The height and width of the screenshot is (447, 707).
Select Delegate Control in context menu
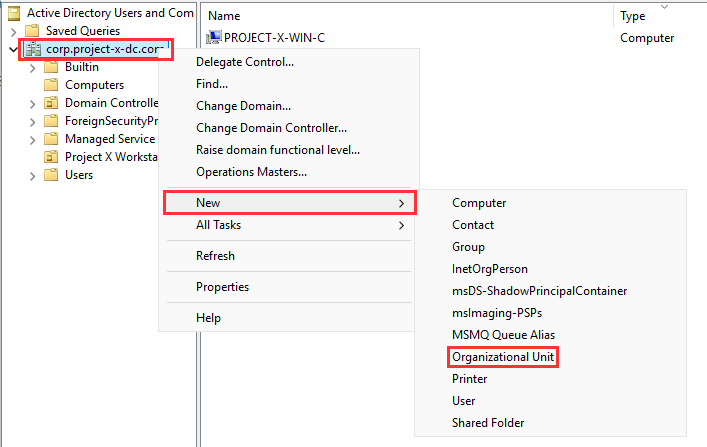(245, 62)
